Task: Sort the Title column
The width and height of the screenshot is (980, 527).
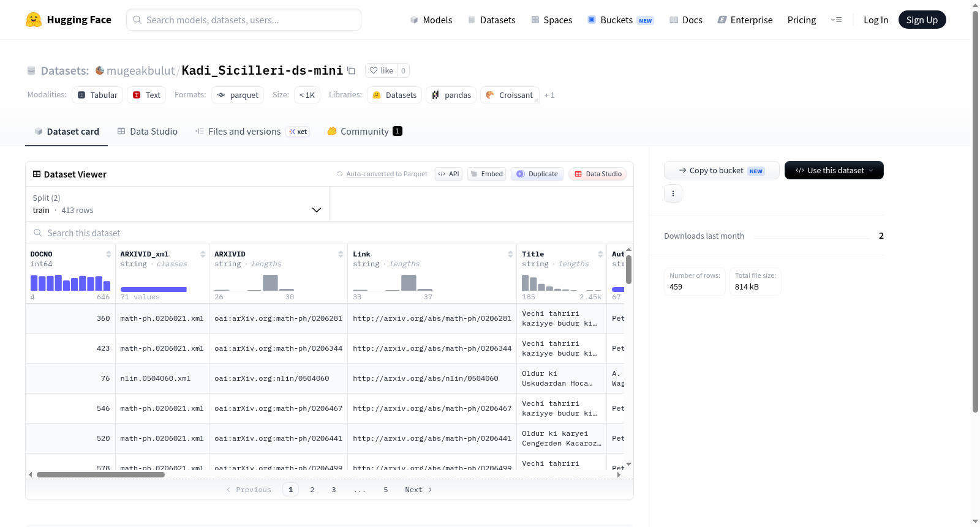Action: point(600,254)
